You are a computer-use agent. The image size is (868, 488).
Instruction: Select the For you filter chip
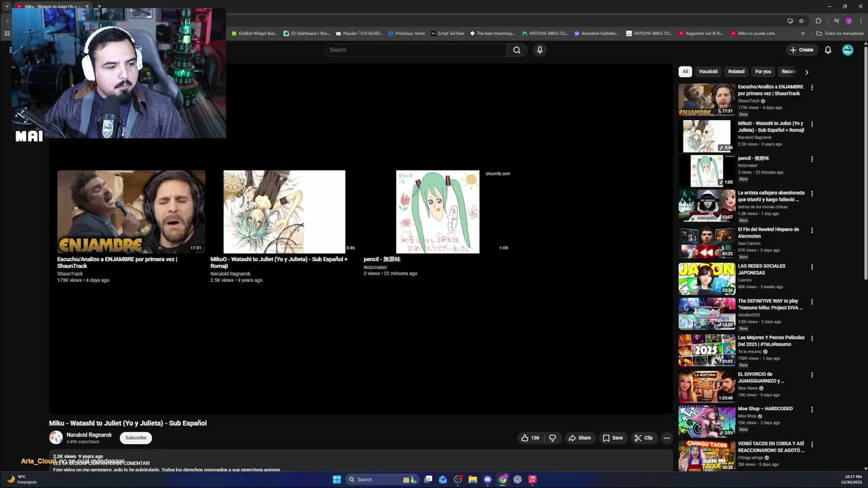(x=763, y=72)
